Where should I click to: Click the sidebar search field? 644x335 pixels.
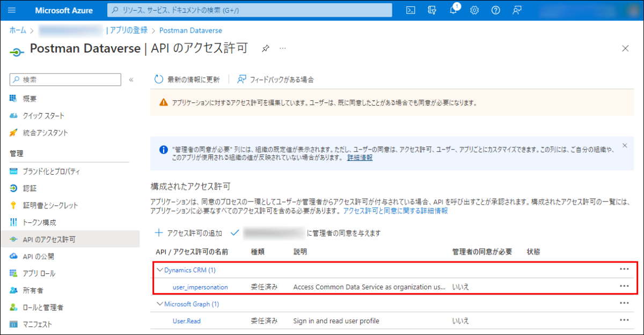click(x=65, y=79)
